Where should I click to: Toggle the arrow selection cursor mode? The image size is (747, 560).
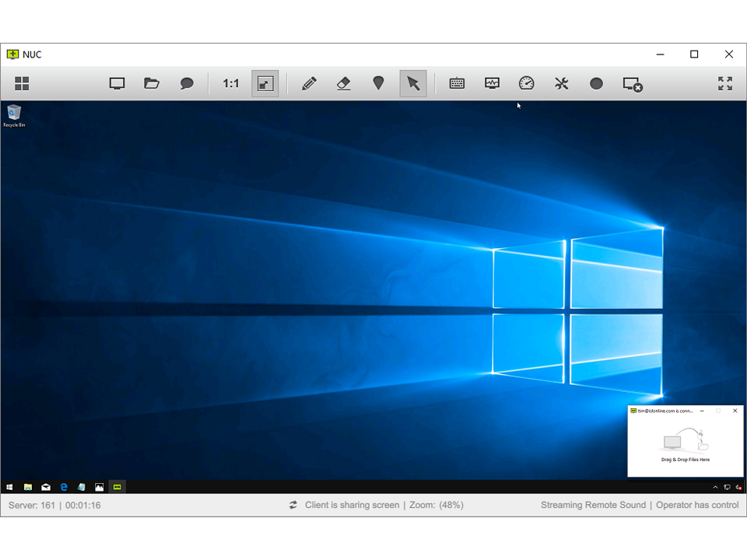coord(413,83)
